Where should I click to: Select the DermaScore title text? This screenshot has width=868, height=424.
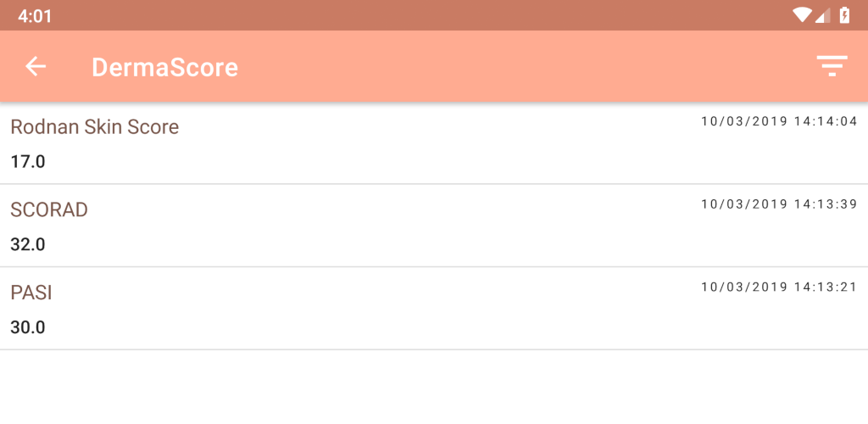165,67
